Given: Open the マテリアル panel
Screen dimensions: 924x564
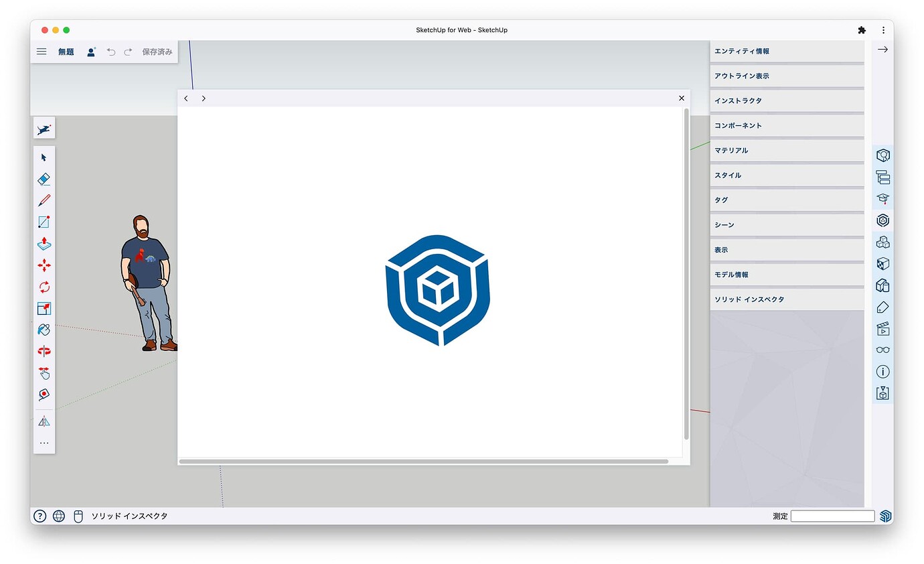Looking at the screenshot, I should click(750, 150).
